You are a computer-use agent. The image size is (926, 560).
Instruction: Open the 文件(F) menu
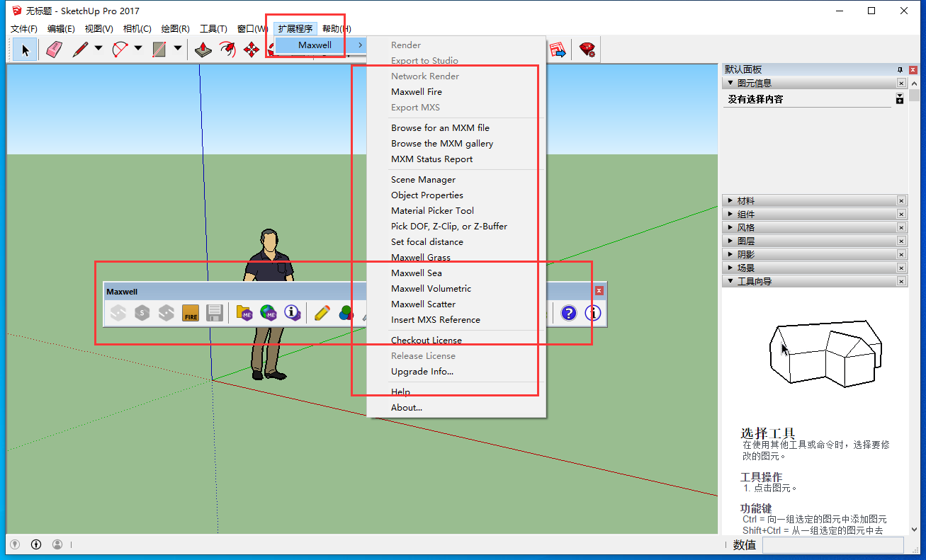[x=24, y=29]
